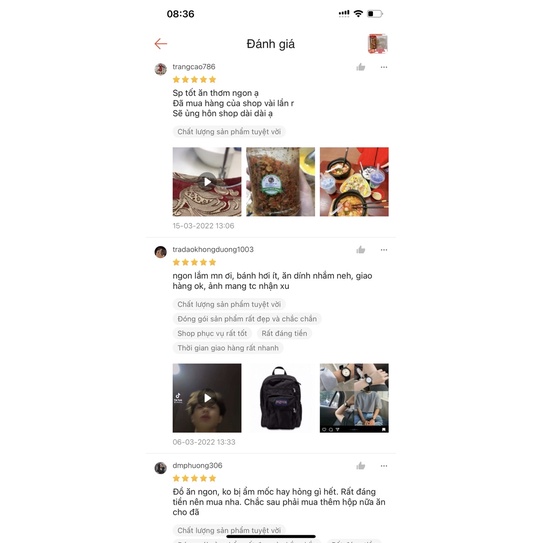Open the wristwatch collage photo
The width and height of the screenshot is (543, 543).
[x=354, y=398]
